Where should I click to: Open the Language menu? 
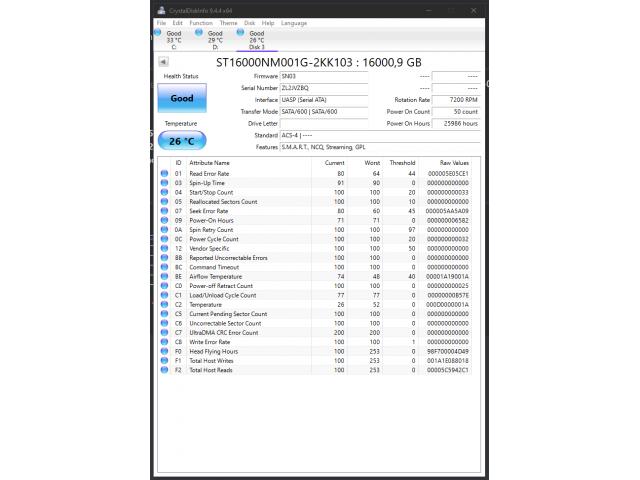point(294,22)
